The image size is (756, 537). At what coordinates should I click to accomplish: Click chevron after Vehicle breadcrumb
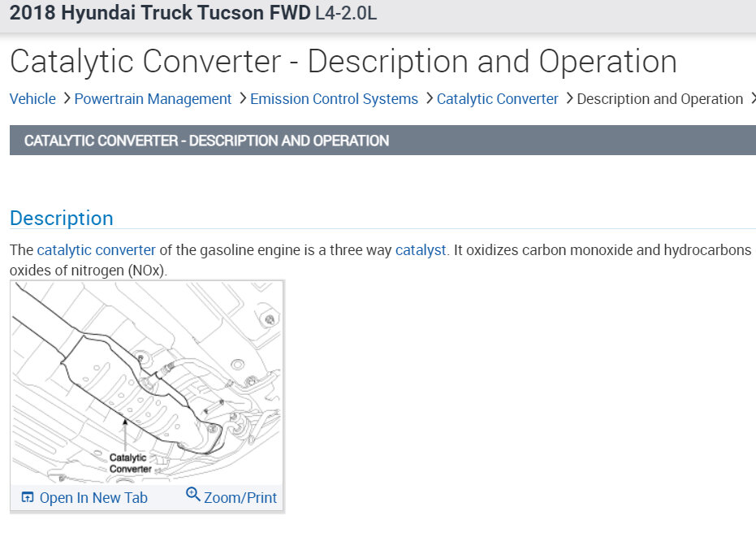coord(67,98)
